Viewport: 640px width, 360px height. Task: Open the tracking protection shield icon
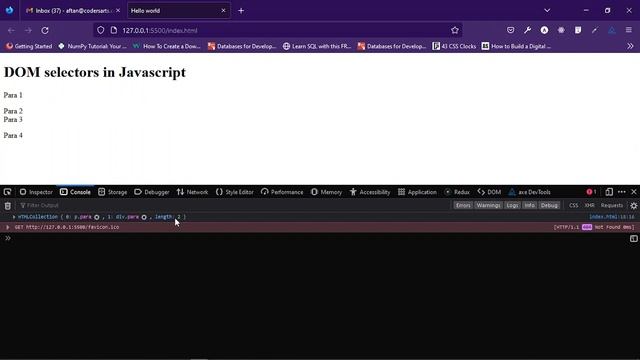[100, 30]
